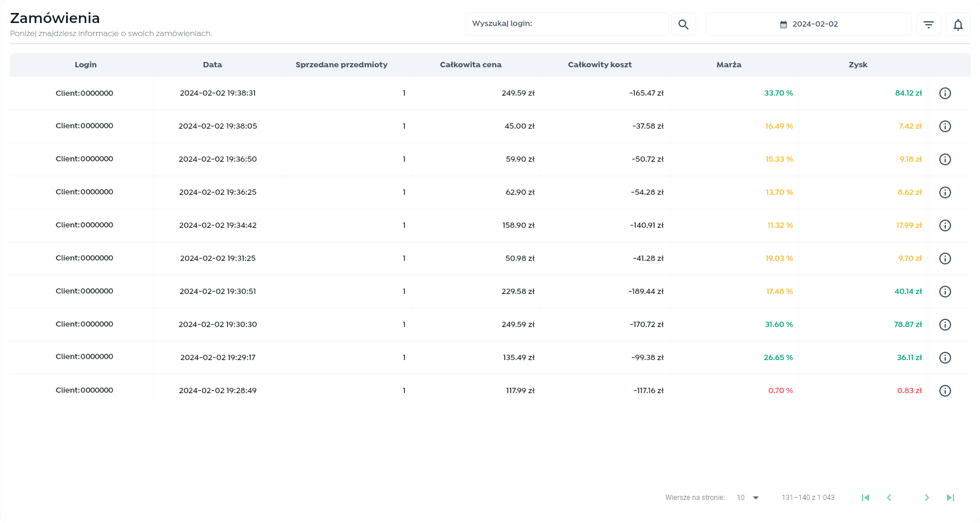Image resolution: width=980 pixels, height=523 pixels.
Task: Click Client:0000000 in 19:31:25 row
Action: pyautogui.click(x=84, y=259)
